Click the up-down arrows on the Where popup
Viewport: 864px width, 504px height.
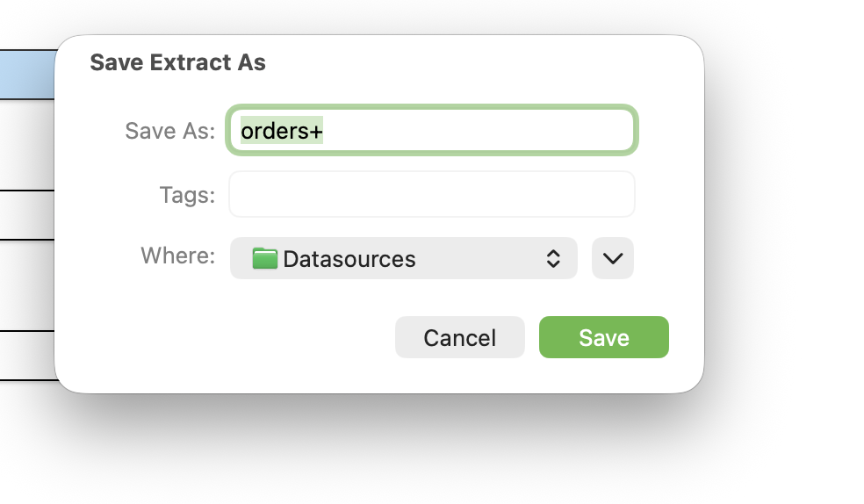[553, 259]
